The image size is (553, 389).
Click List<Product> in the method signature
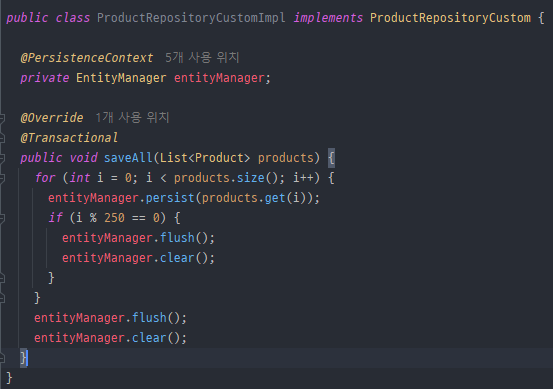pos(205,158)
